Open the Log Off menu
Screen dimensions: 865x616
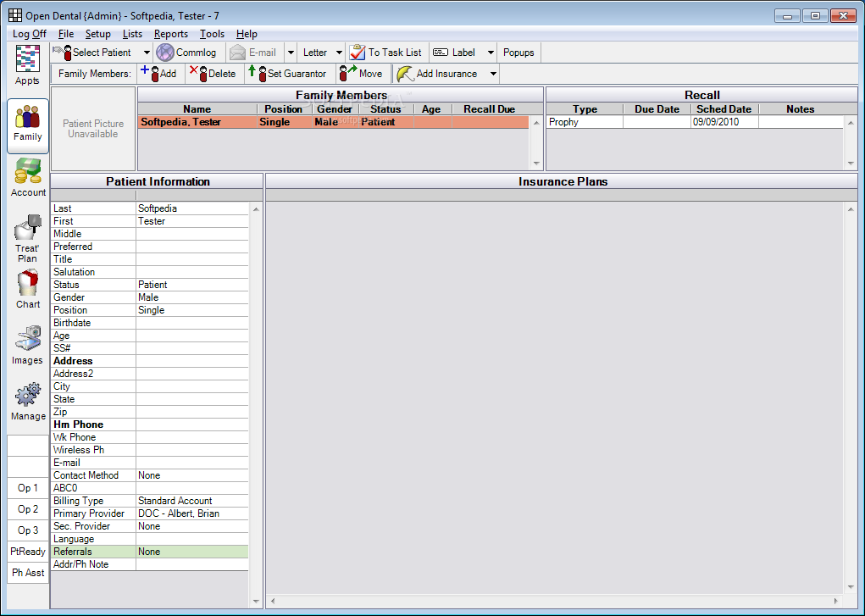point(30,34)
